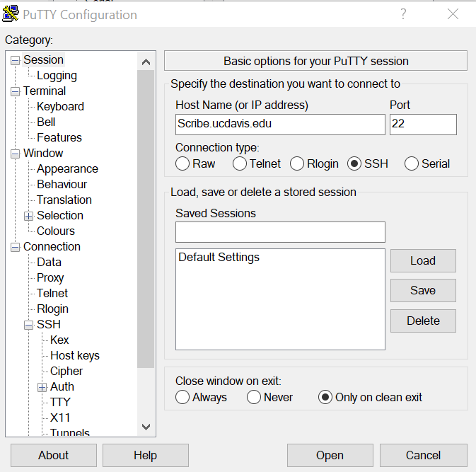Open the SSH category in tree

point(49,324)
